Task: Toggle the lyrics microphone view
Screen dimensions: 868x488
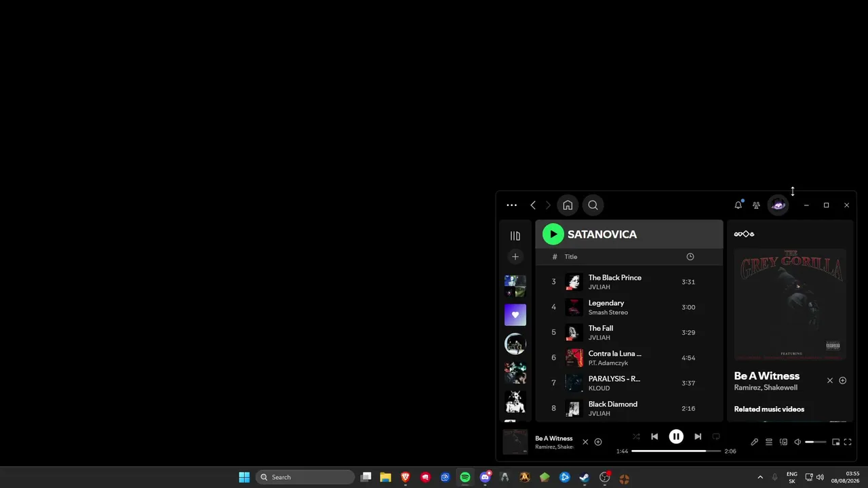Action: click(754, 442)
